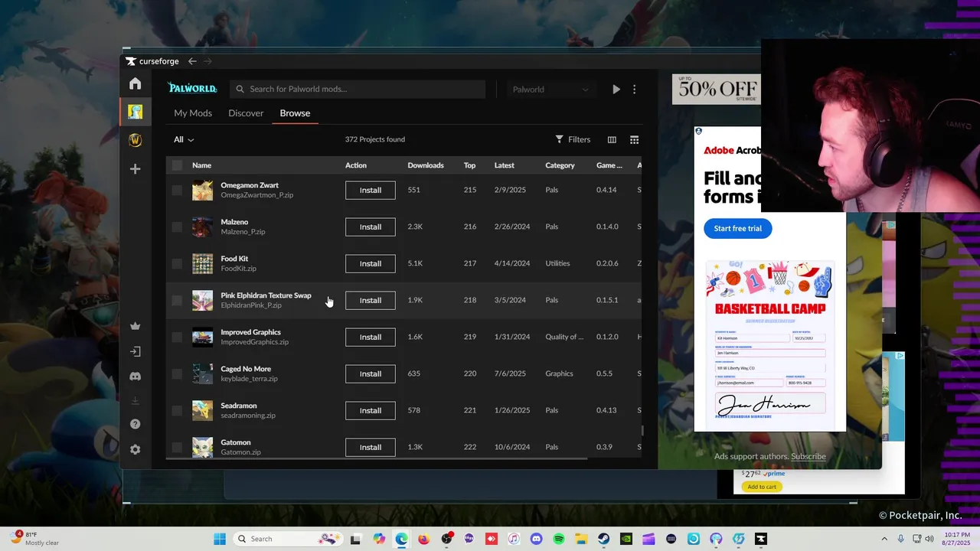Focus the Search for Palworld mods field
Image resolution: width=980 pixels, height=551 pixels.
(358, 90)
